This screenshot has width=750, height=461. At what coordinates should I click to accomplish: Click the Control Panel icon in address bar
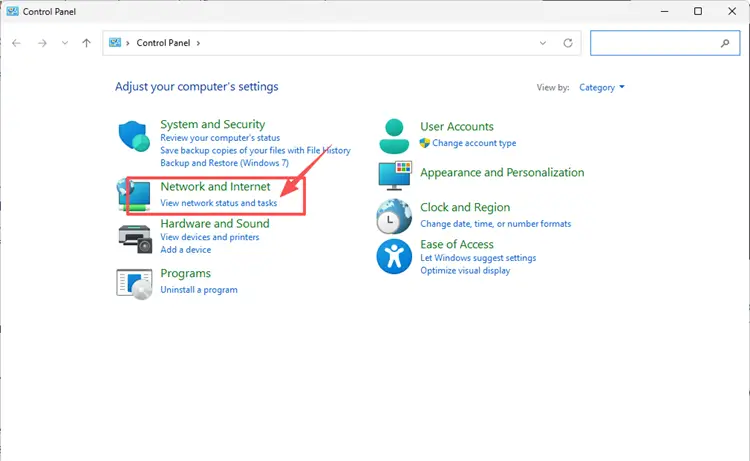(x=115, y=43)
